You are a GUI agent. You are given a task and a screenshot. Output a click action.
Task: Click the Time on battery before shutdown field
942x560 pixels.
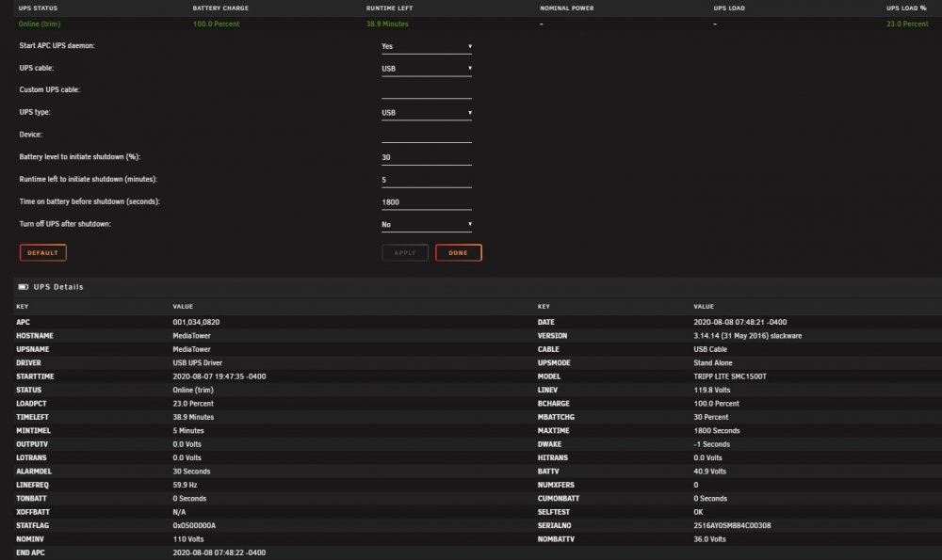tap(427, 202)
